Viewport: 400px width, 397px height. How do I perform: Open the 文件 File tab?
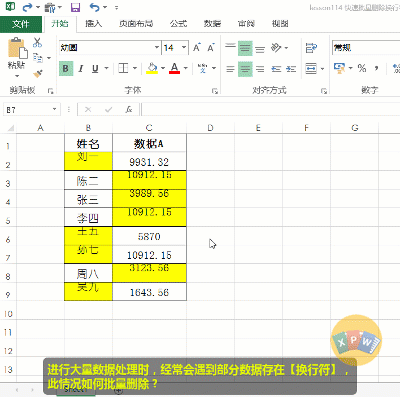[x=21, y=24]
